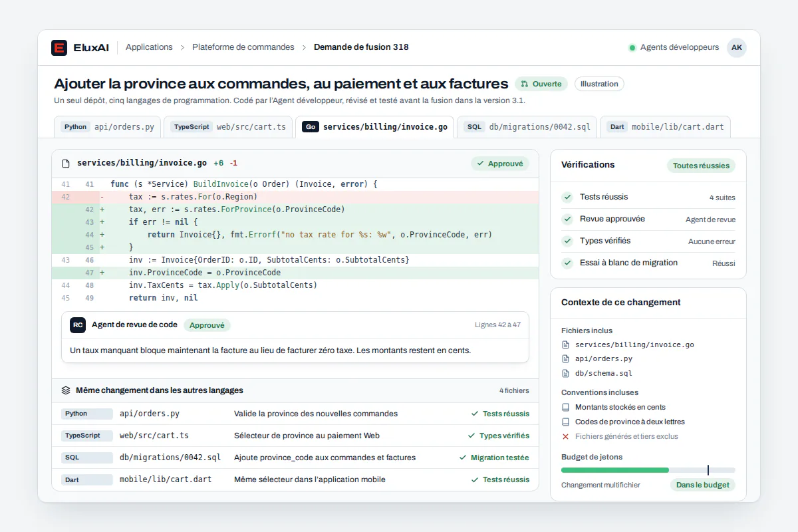Select the Go services/billing/invoice.go tab
Viewport: 798px width, 532px height.
[375, 127]
